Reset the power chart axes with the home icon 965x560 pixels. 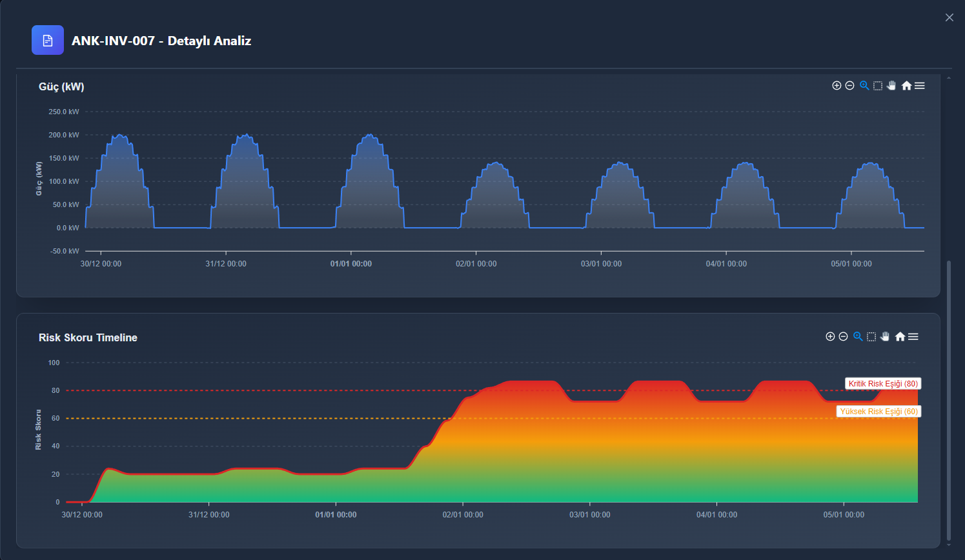[x=906, y=85]
